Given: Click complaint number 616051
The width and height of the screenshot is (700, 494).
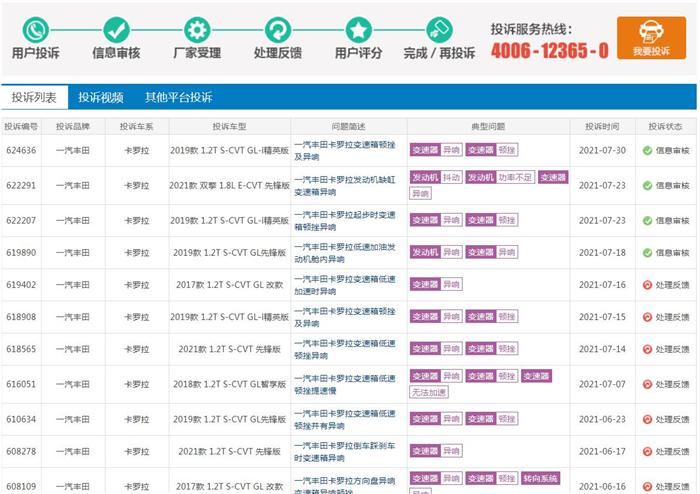Looking at the screenshot, I should tap(21, 384).
